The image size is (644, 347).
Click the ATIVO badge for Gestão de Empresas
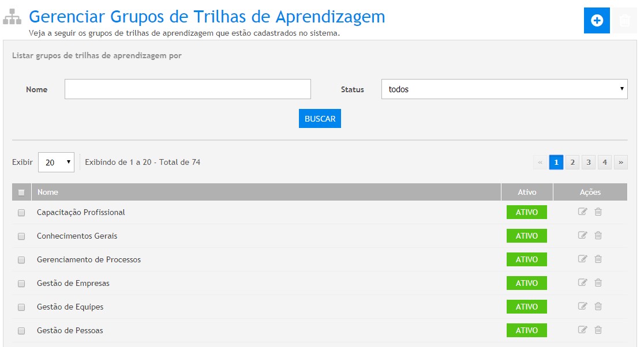point(526,283)
